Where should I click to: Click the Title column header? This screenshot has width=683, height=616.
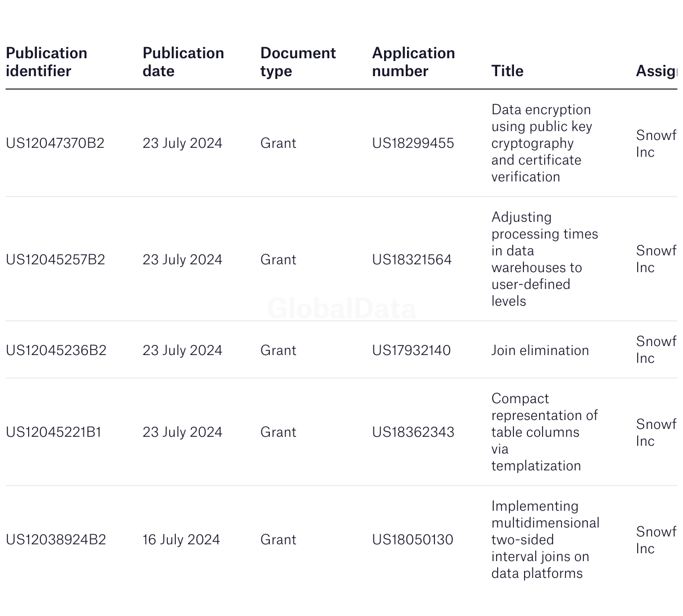(x=507, y=71)
